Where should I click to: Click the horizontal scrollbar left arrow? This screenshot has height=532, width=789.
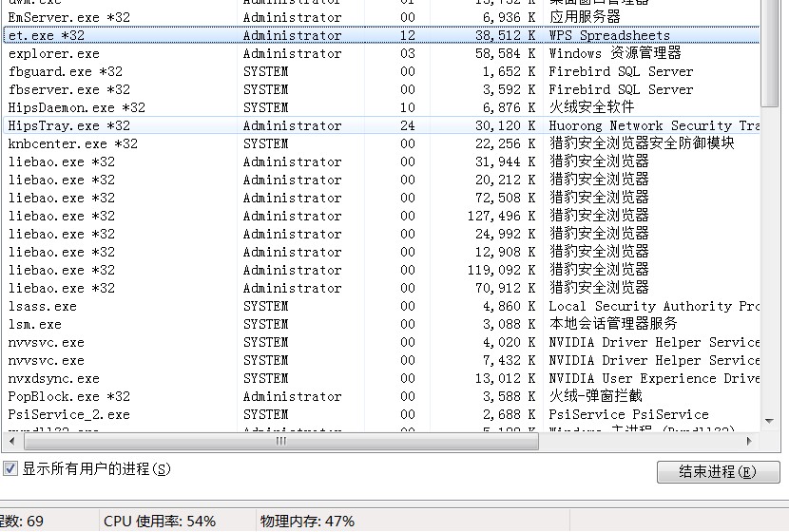pyautogui.click(x=10, y=442)
